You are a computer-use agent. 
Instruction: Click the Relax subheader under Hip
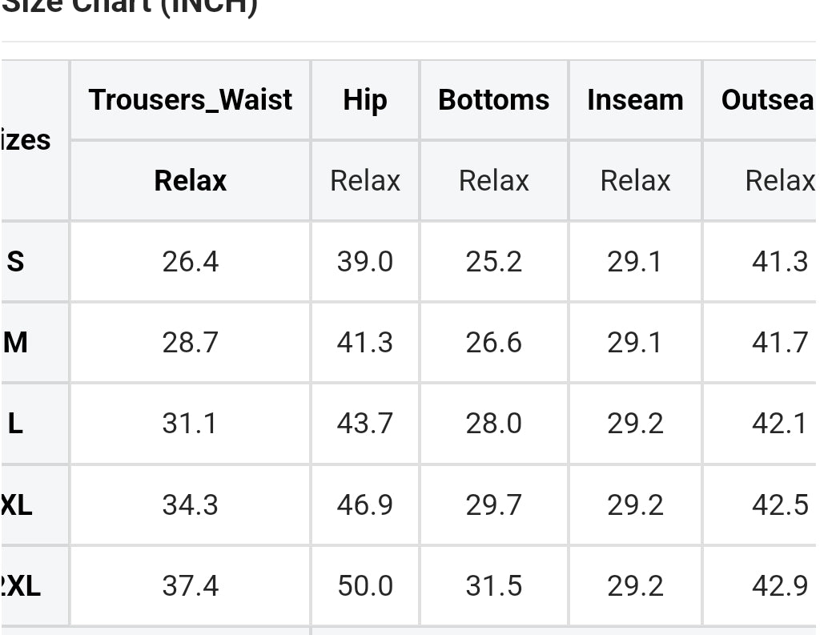[365, 181]
